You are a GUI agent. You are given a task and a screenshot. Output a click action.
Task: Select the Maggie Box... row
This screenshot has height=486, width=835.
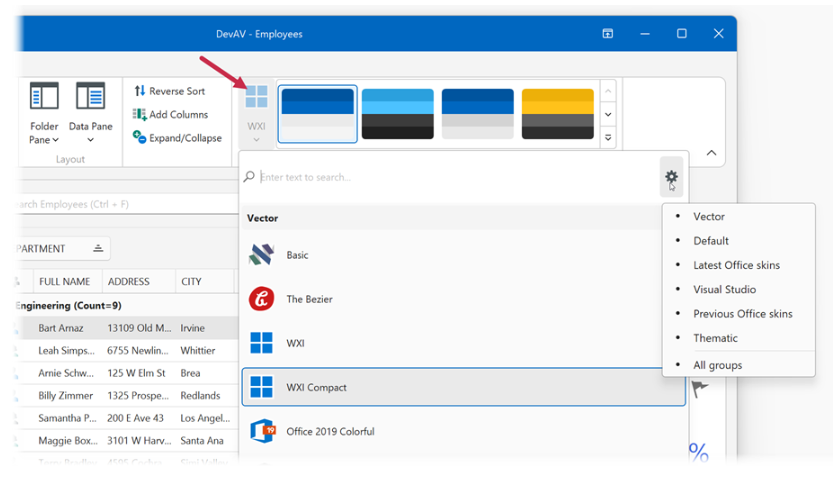click(x=127, y=441)
